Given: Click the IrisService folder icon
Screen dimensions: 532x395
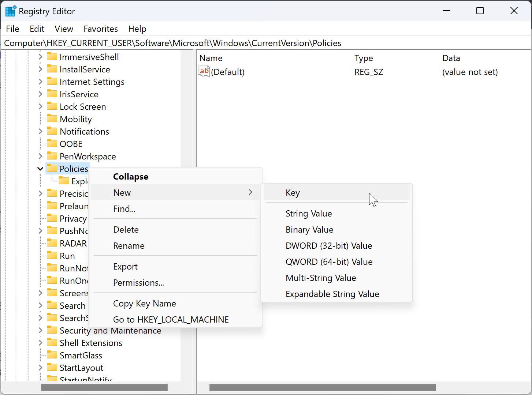Looking at the screenshot, I should point(52,94).
